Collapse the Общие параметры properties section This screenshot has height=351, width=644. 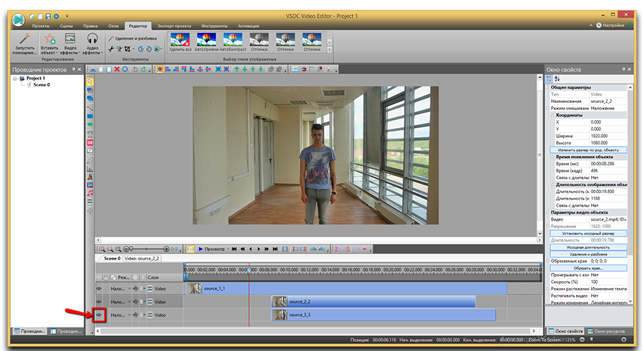point(548,87)
